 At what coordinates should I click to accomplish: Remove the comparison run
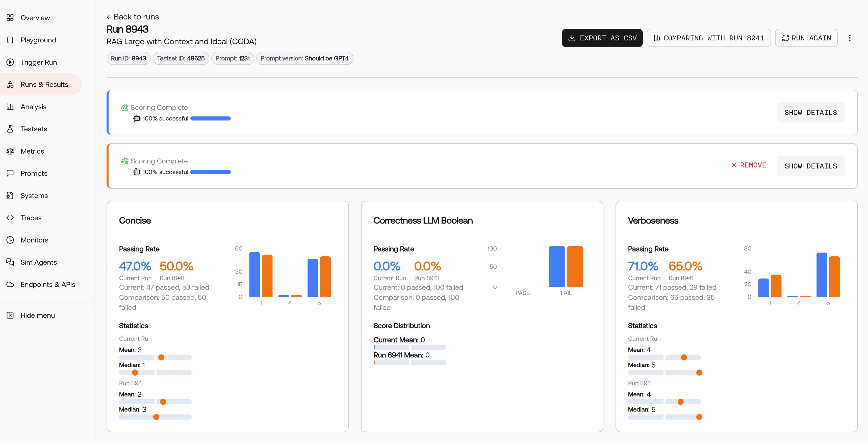pos(749,165)
